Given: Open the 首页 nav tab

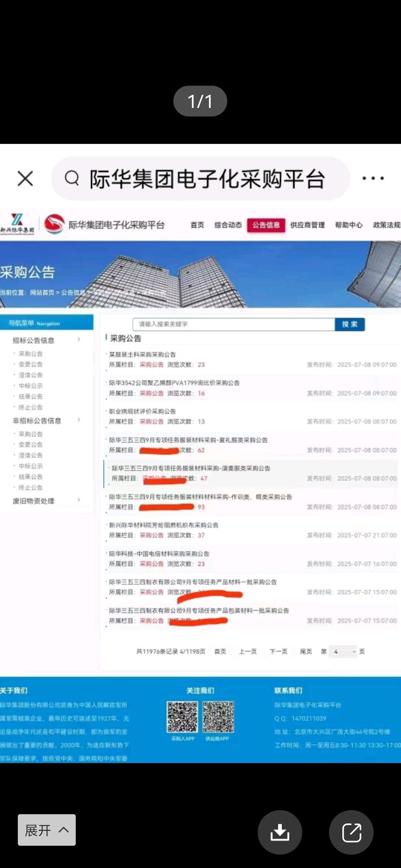Looking at the screenshot, I should point(197,225).
